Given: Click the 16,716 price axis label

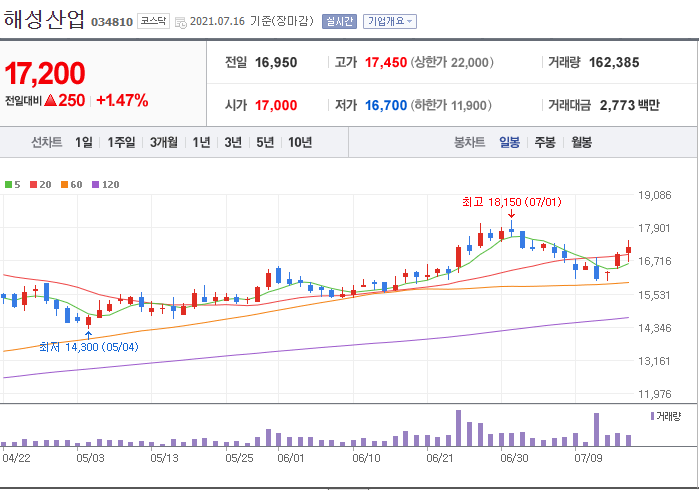Looking at the screenshot, I should tap(654, 261).
